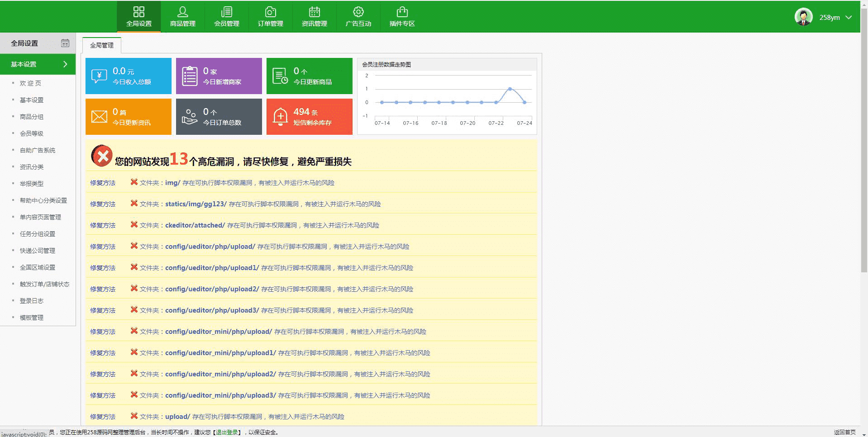868x437 pixels.
Task: Open the 全局设置 grid icon in top navigation
Action: [139, 12]
